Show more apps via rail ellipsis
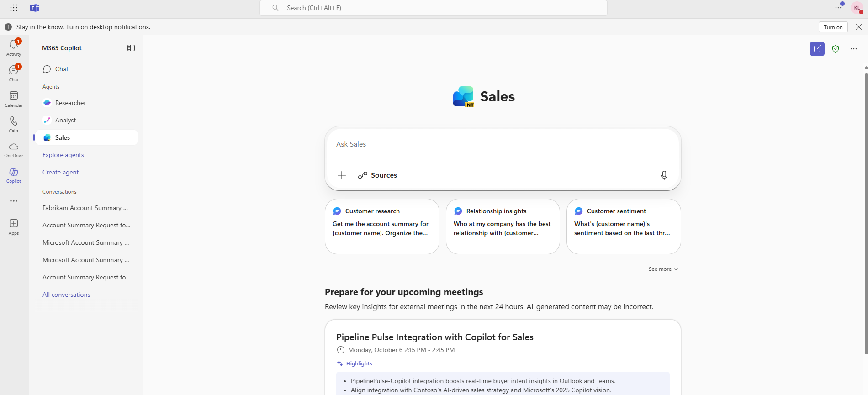The height and width of the screenshot is (395, 868). point(14,201)
